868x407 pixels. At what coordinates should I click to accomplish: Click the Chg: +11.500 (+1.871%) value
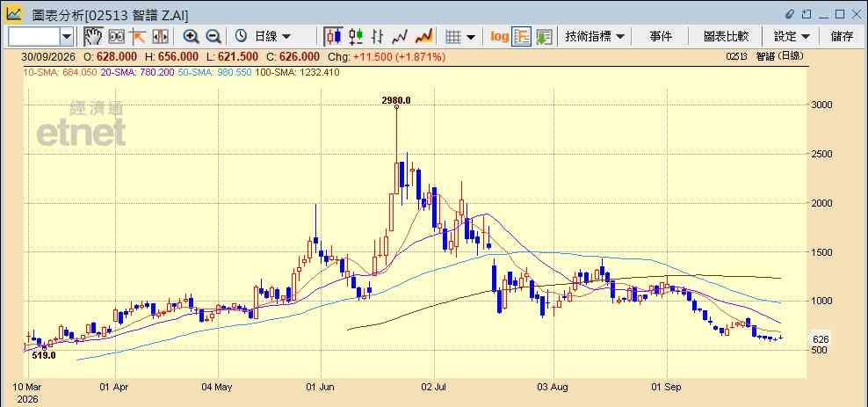click(387, 56)
